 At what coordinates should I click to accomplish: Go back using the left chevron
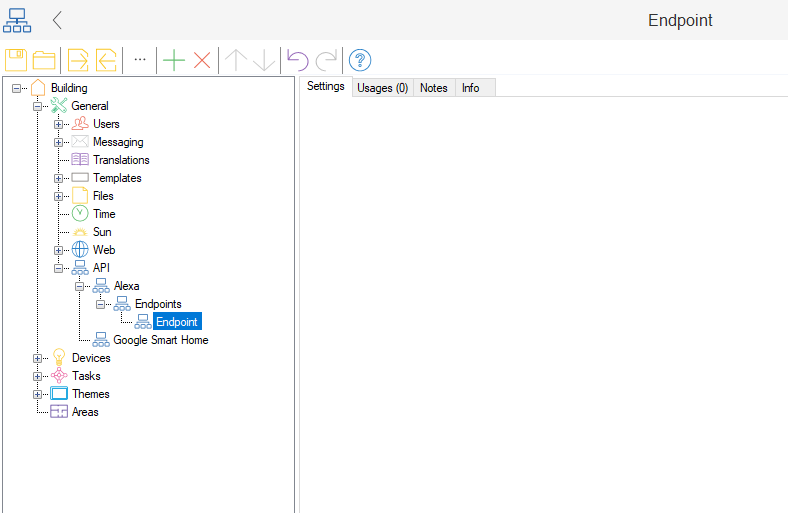58,20
